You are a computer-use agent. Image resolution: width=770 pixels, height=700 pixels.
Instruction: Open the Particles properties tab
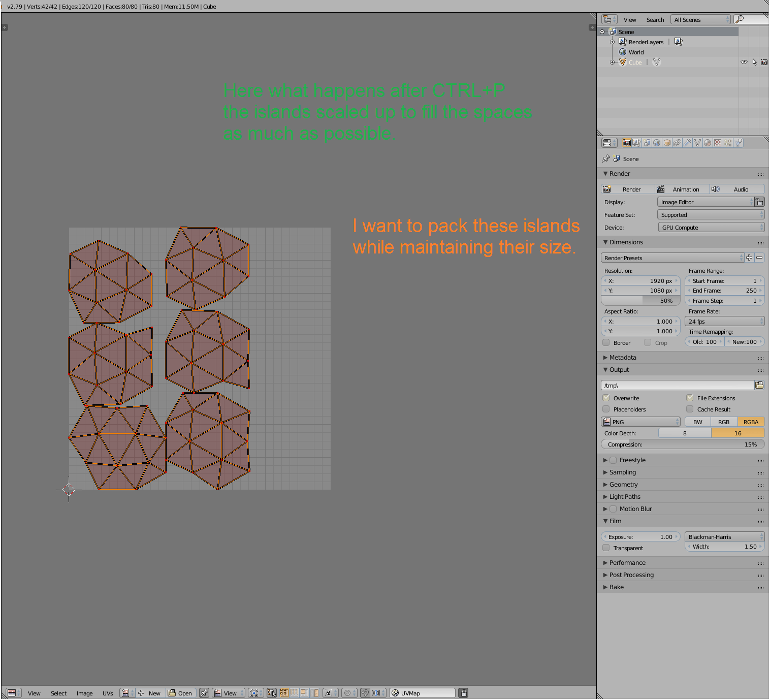727,143
